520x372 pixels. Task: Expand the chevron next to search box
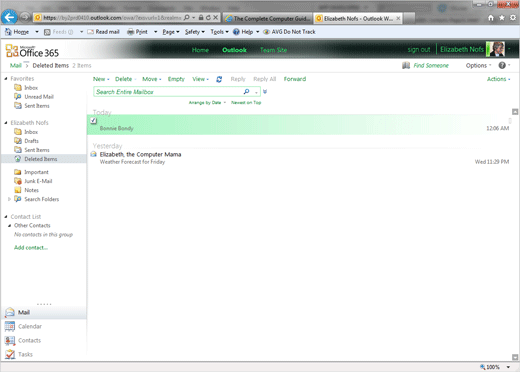pos(265,92)
